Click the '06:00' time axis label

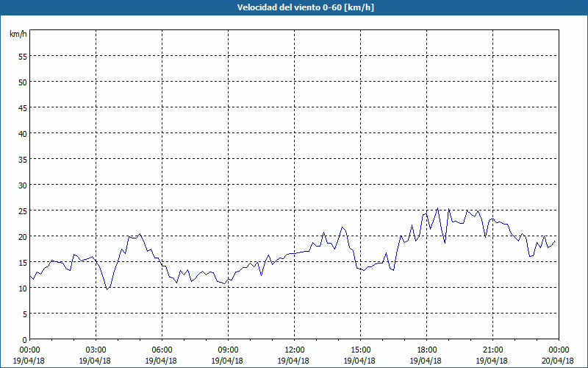pyautogui.click(x=162, y=350)
